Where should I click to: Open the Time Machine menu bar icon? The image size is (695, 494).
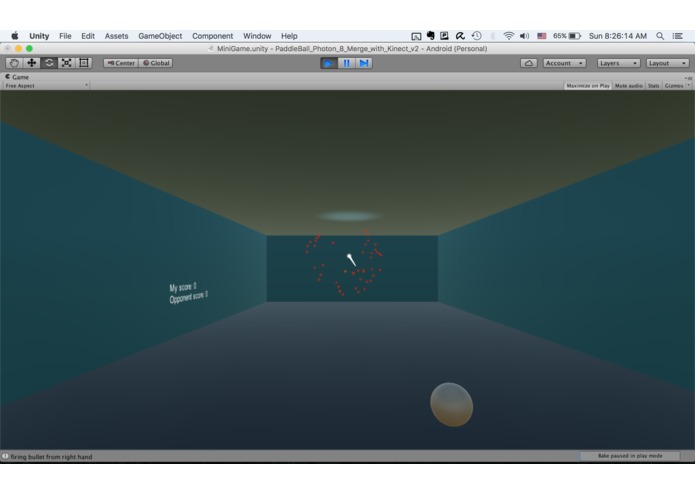click(x=477, y=36)
